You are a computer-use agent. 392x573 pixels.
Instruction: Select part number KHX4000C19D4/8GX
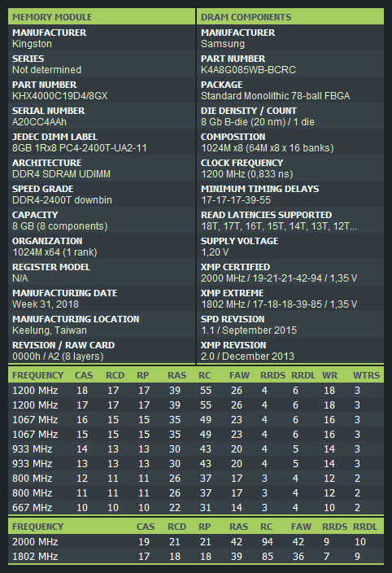(60, 96)
